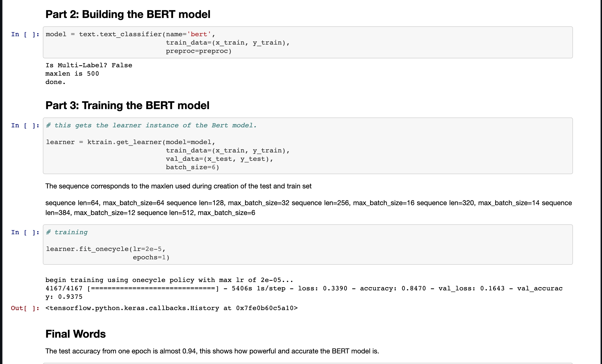Click the keras History object output text
Viewport: 602px width, 364px height.
pos(171,308)
